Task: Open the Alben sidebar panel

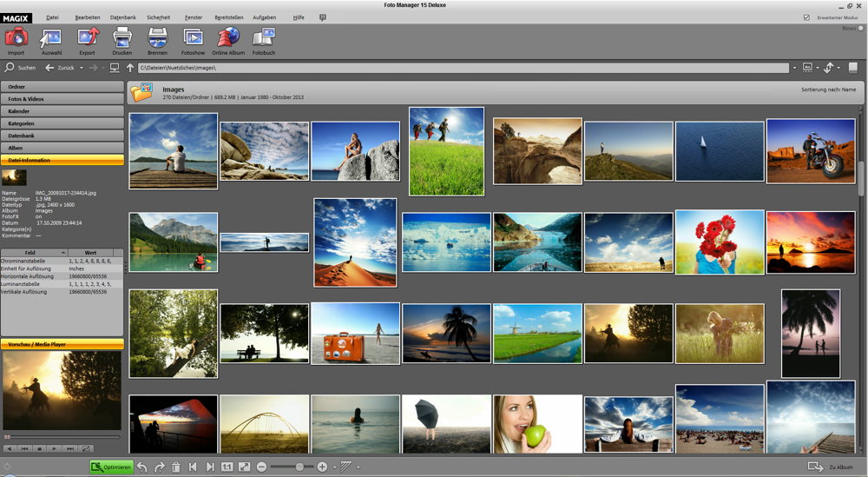Action: 62,148
